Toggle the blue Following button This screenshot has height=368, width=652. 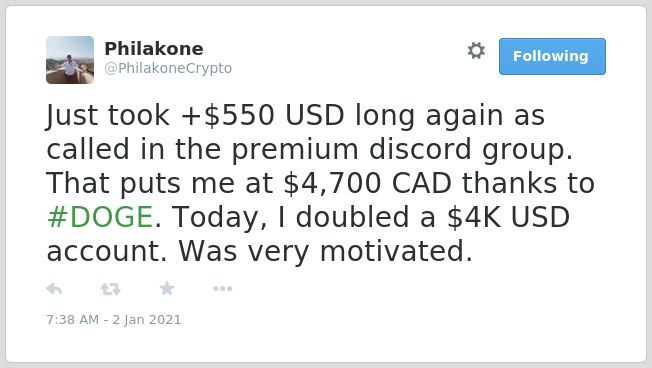tap(552, 57)
